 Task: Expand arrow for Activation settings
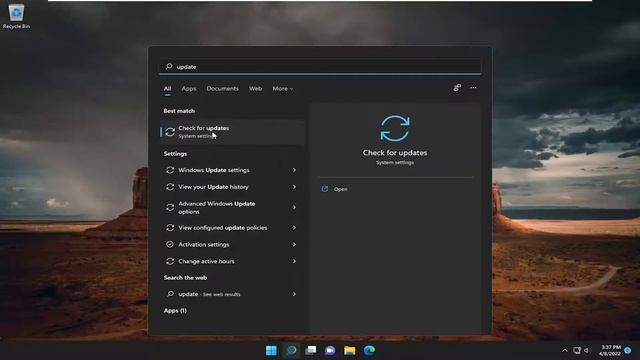tap(294, 244)
